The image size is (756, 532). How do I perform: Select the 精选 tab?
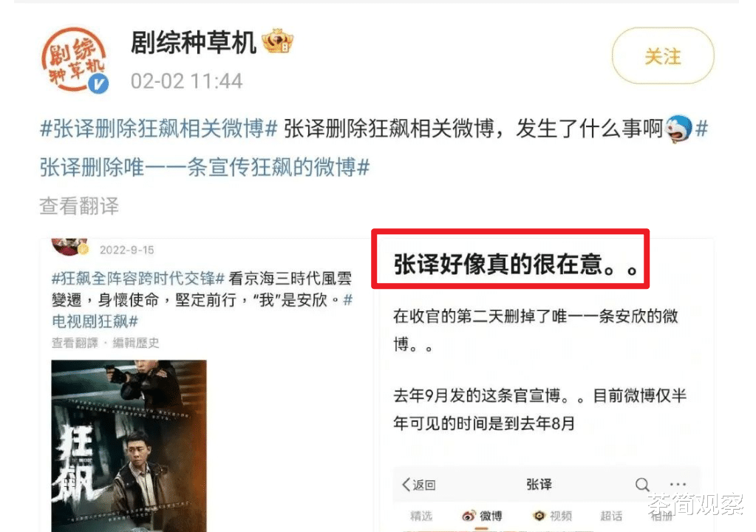(x=421, y=516)
